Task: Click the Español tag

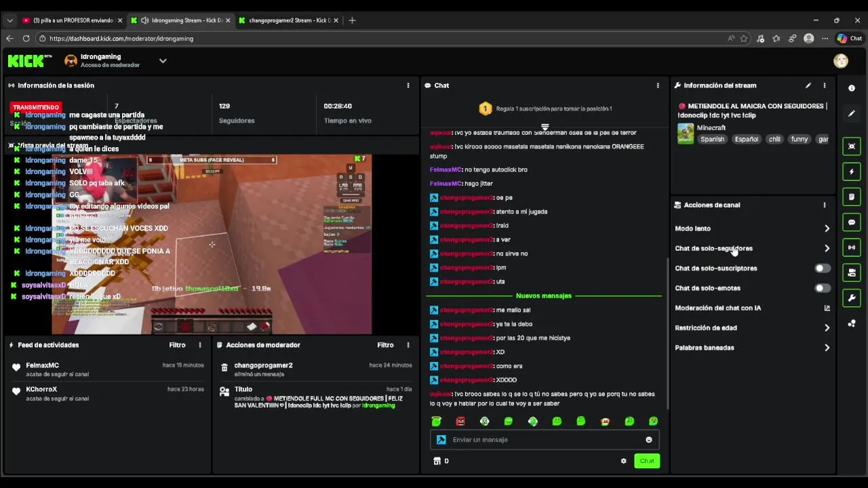Action: pos(746,139)
